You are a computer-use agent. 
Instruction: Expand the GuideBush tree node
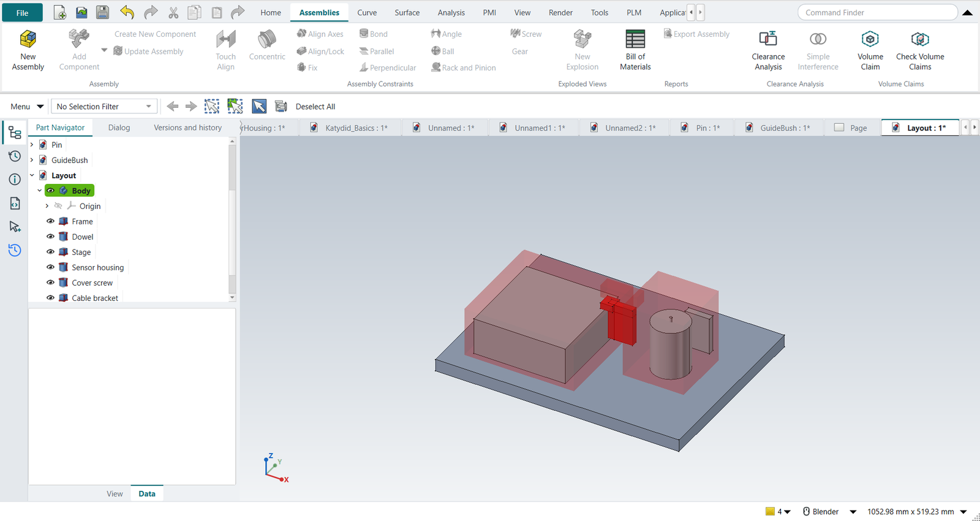point(32,160)
